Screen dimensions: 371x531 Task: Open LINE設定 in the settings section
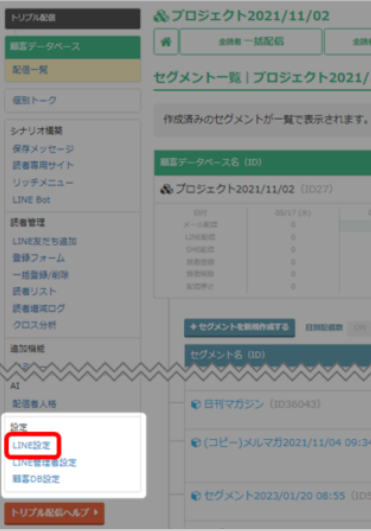[x=31, y=445]
